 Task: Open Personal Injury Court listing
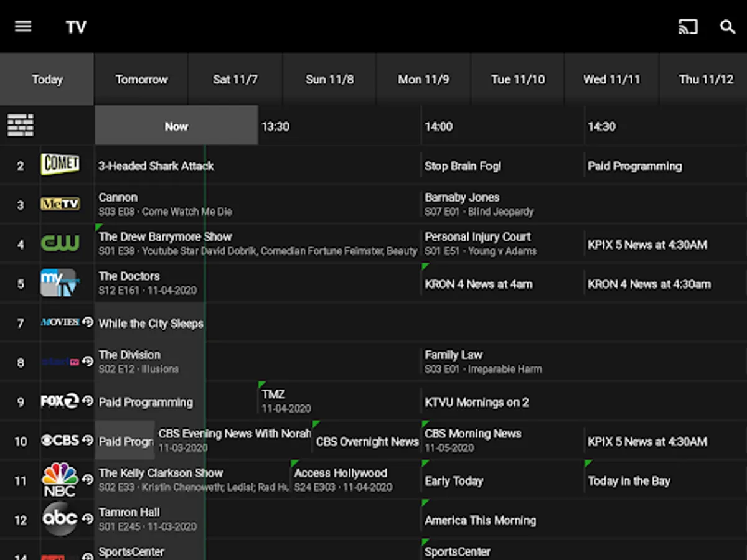[x=502, y=244]
